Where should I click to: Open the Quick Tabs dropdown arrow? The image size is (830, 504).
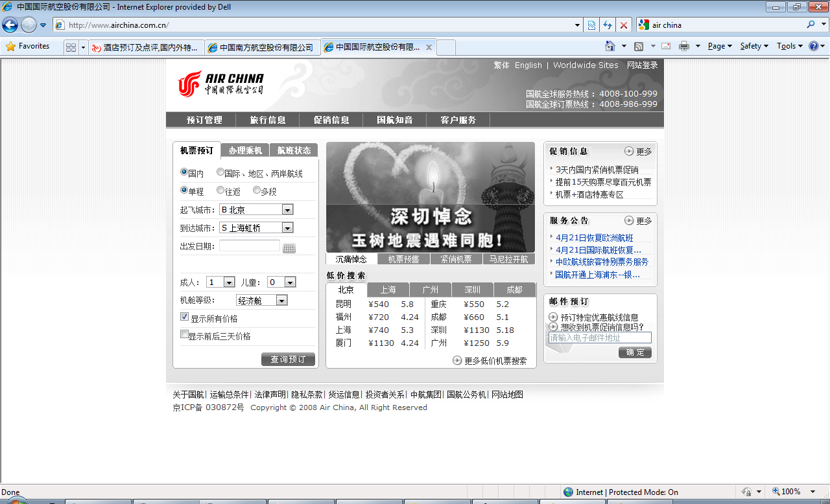pyautogui.click(x=83, y=47)
